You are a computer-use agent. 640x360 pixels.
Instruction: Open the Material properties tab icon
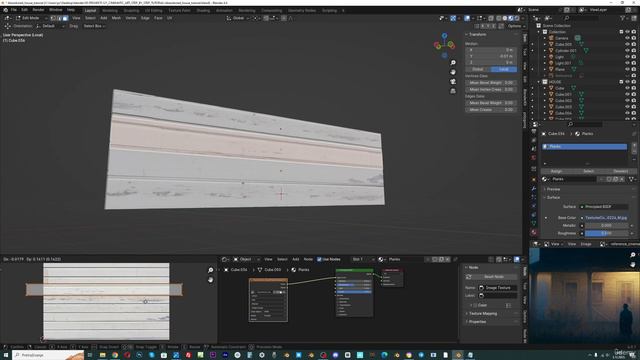click(x=533, y=232)
